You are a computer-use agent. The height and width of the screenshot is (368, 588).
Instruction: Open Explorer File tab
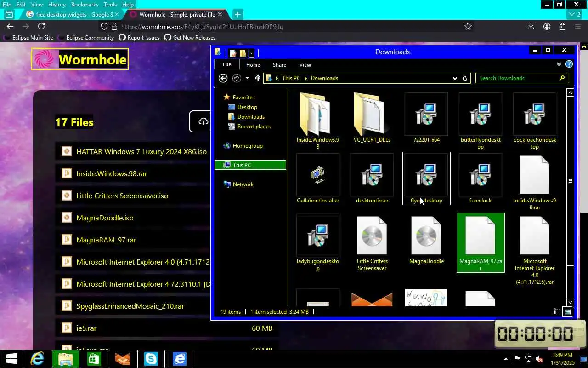click(227, 64)
